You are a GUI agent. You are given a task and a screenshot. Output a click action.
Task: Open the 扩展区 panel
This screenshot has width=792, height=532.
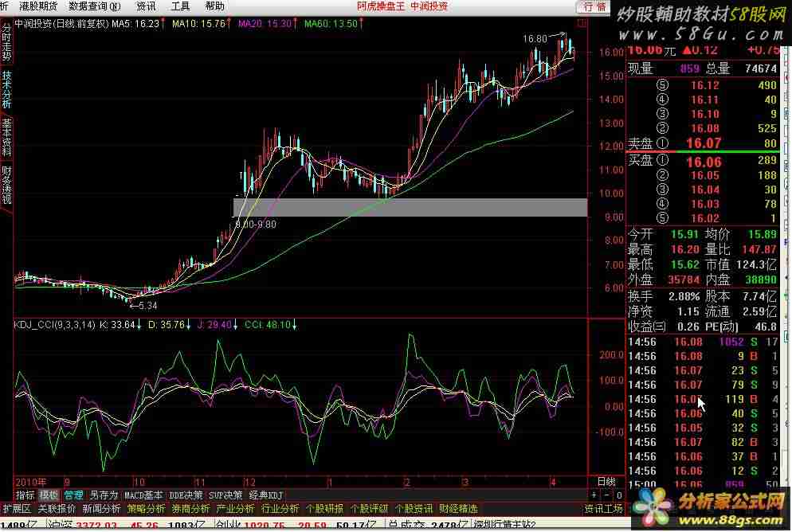point(18,508)
